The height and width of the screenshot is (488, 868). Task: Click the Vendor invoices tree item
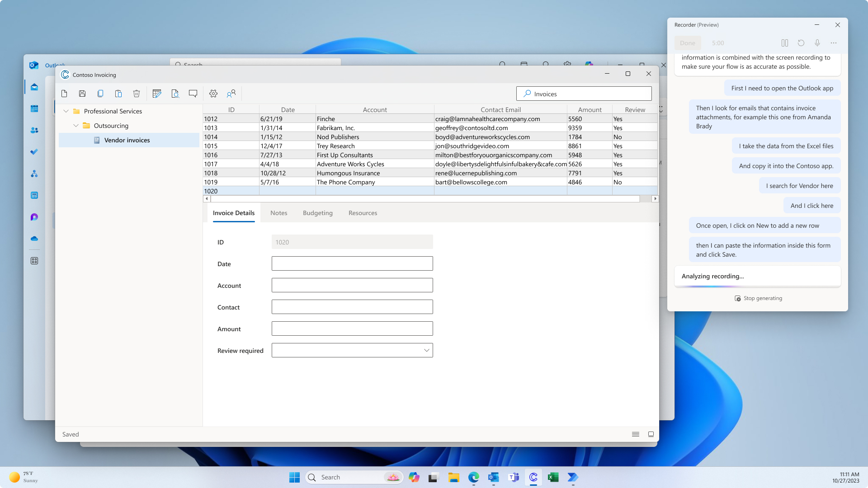pos(127,140)
